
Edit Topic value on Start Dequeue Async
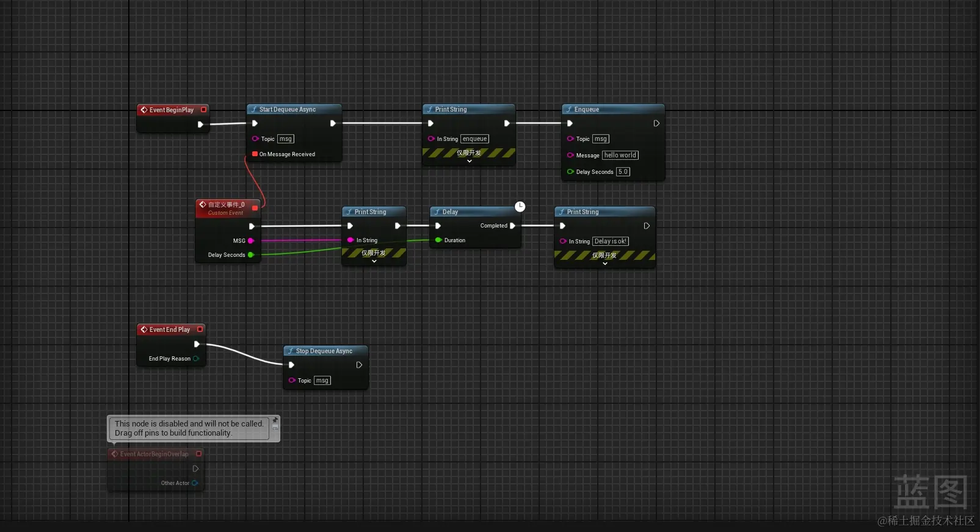tap(286, 138)
